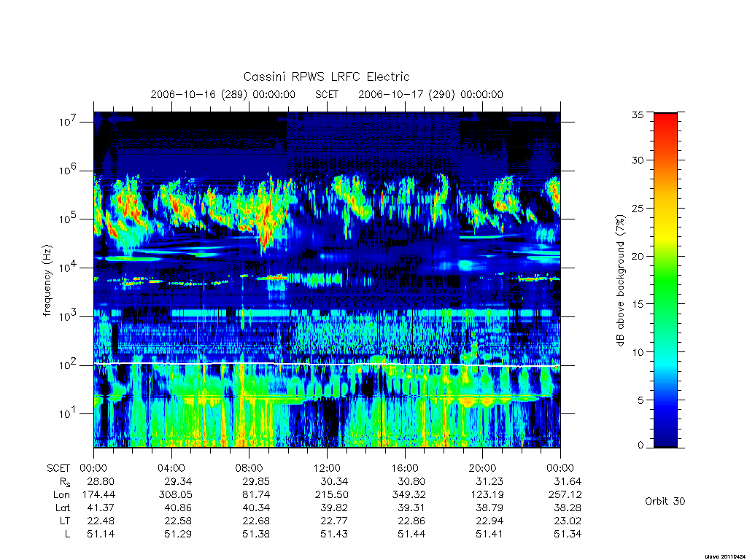
Task: Click the frequency axis label 10^3
Action: (x=68, y=316)
